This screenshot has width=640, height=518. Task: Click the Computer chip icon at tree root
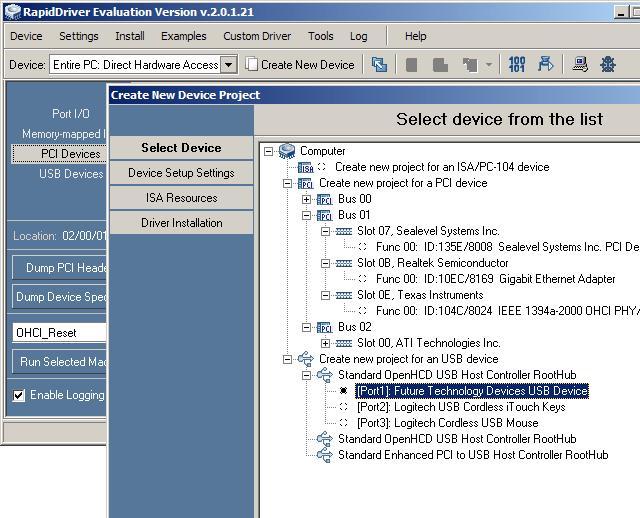tap(287, 151)
